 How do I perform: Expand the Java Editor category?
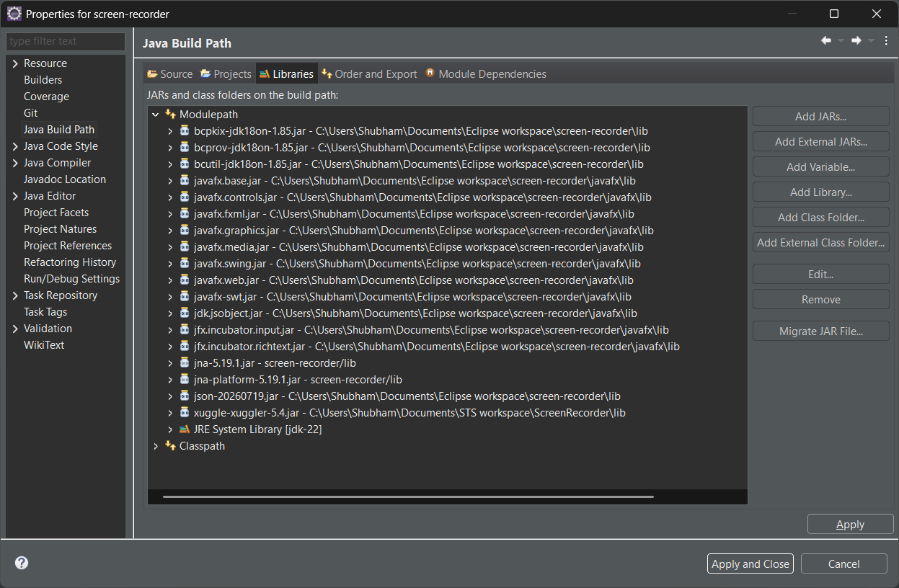tap(15, 197)
